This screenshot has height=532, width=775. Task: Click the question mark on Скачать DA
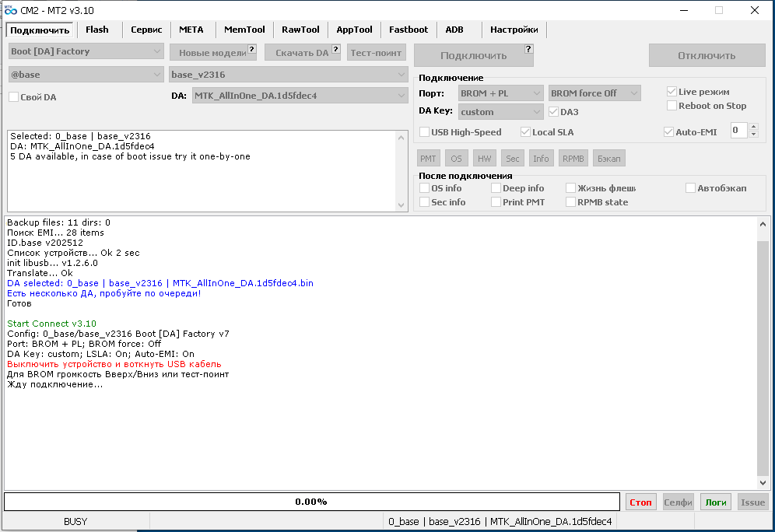point(336,49)
